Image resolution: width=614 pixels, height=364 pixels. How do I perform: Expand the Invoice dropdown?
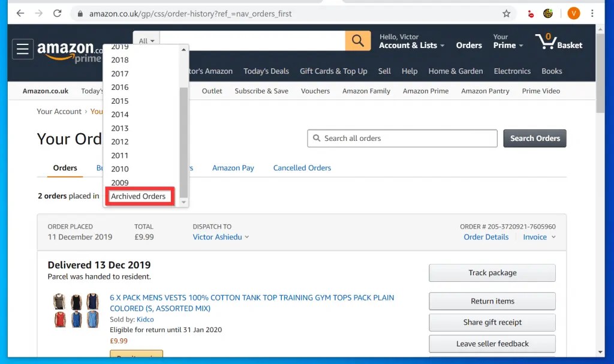pos(539,237)
